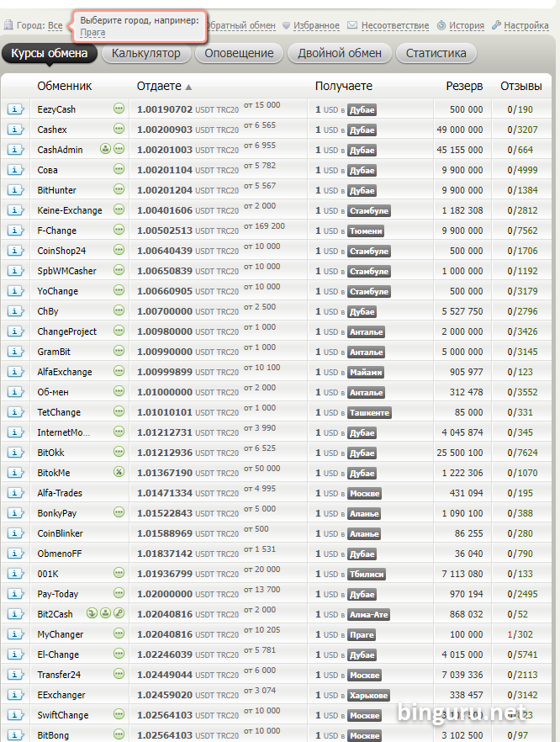Switch to Курсы обмена tab
This screenshot has width=560, height=742.
49,53
